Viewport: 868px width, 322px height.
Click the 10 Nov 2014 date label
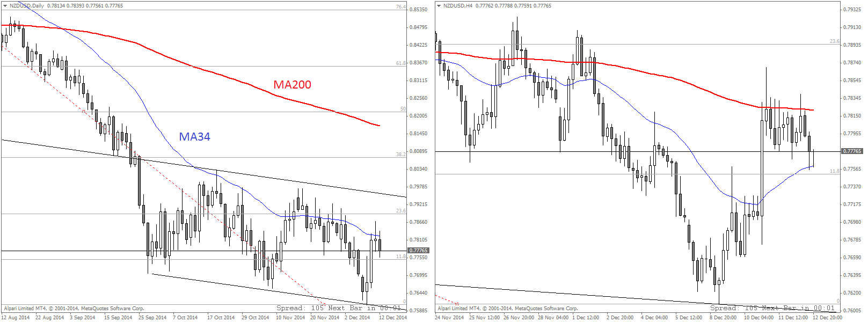pos(290,318)
